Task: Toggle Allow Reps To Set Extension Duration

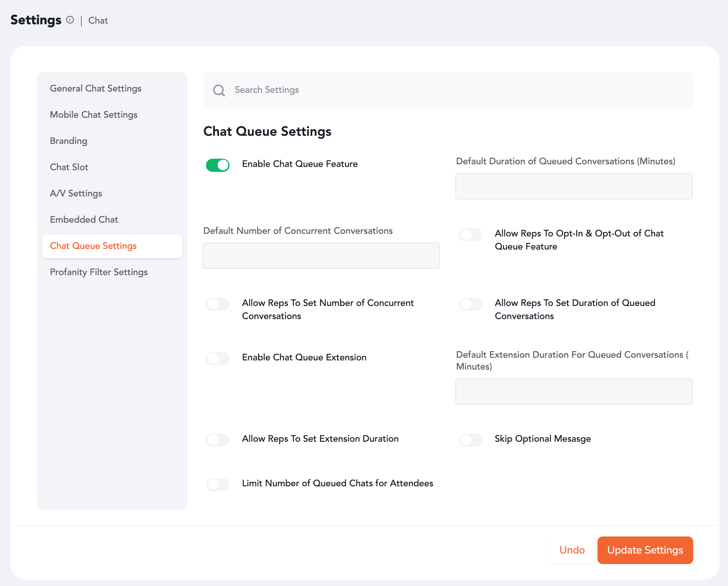Action: pos(218,440)
